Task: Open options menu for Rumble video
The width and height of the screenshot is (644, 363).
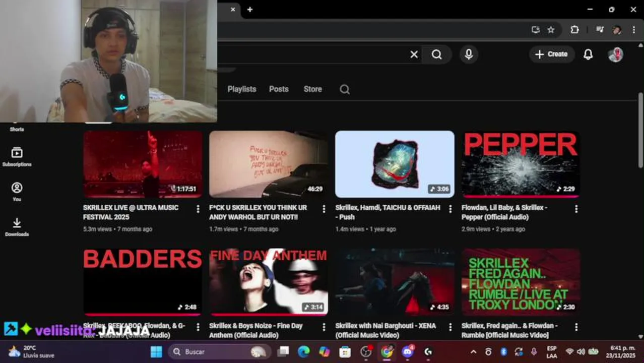Action: point(576,327)
